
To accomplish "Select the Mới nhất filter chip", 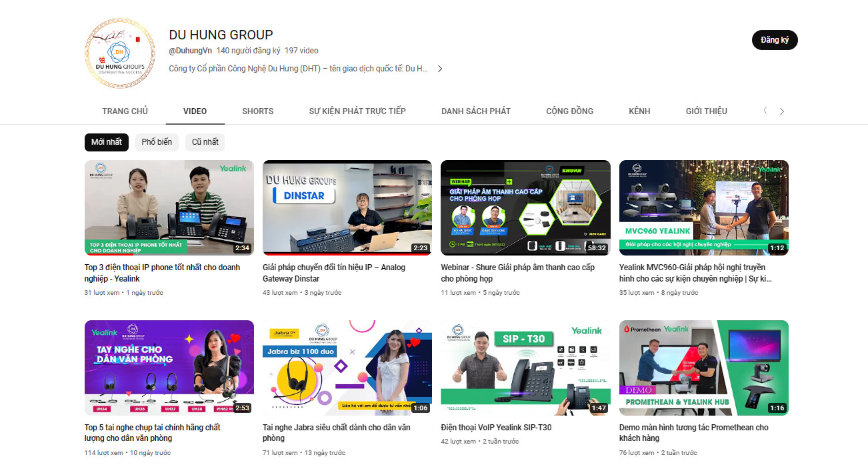I will (106, 142).
